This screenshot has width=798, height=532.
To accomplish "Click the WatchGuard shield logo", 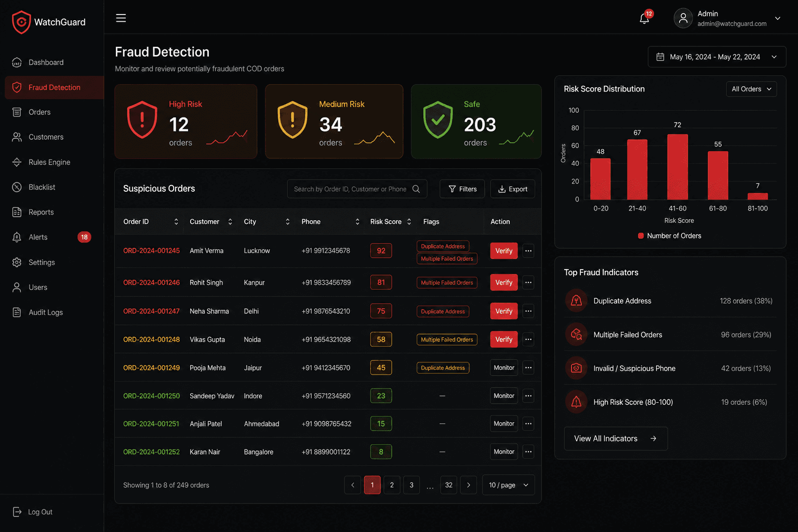I will [21, 22].
